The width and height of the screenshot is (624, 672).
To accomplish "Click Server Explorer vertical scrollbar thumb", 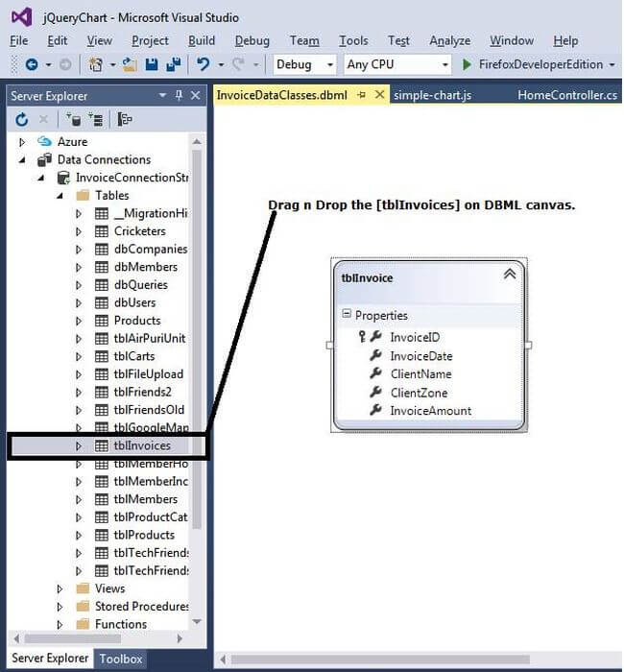I will point(197,339).
